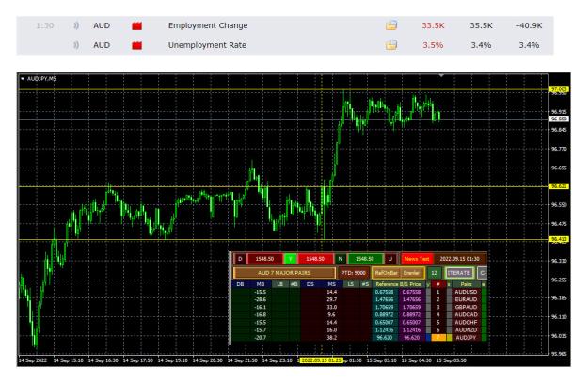
Task: Open the Unemployment Rate event
Action: pos(207,45)
